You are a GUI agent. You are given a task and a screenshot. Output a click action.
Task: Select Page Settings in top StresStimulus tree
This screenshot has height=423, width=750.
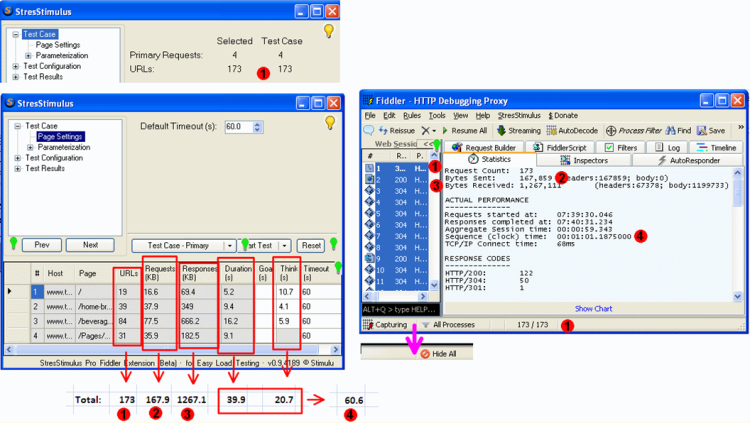coord(58,45)
